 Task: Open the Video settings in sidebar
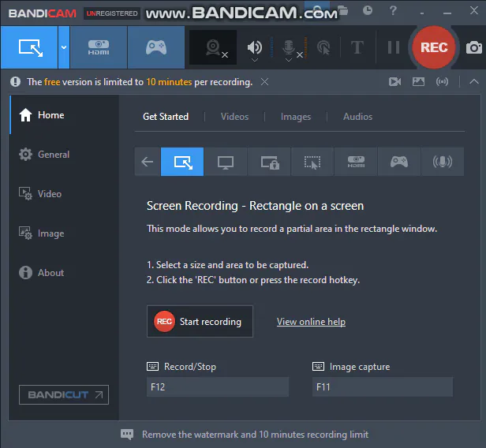click(x=64, y=194)
